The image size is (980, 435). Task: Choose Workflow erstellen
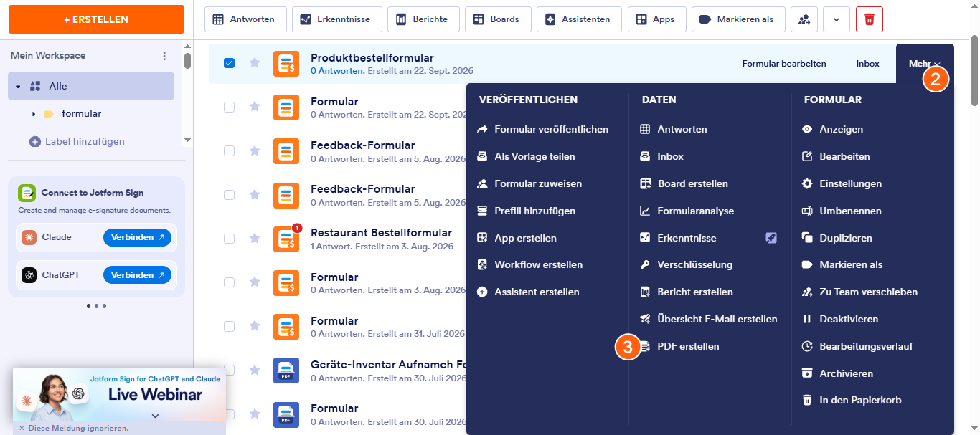click(529, 264)
